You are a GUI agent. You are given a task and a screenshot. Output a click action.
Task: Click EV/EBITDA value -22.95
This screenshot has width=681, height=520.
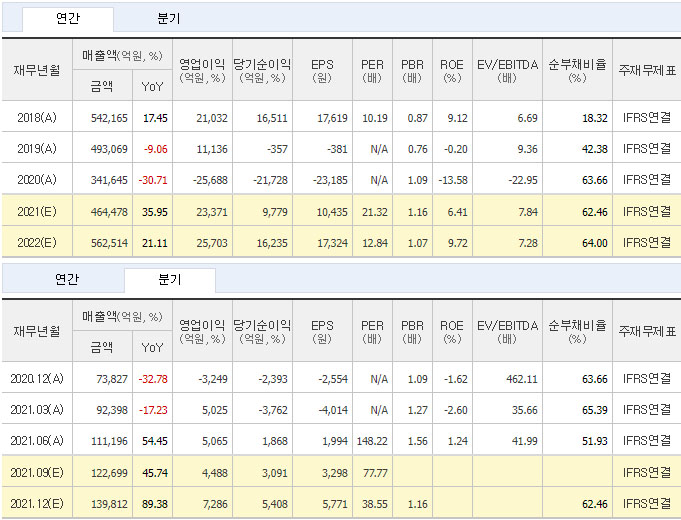(523, 180)
